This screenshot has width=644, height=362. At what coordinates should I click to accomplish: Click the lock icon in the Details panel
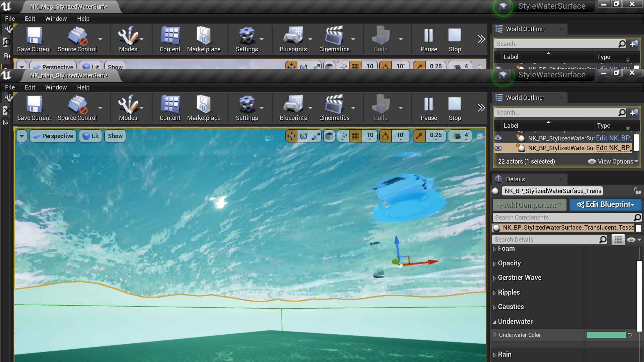(637, 191)
